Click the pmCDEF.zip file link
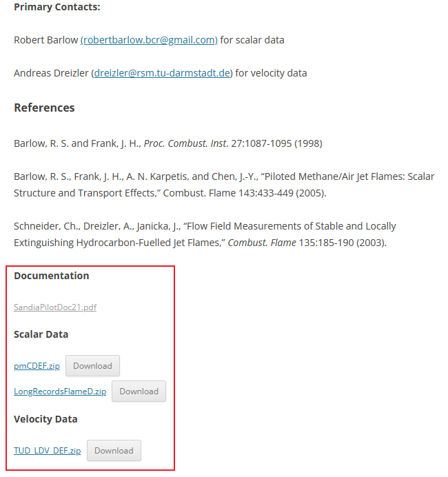This screenshot has width=448, height=477. 37,366
